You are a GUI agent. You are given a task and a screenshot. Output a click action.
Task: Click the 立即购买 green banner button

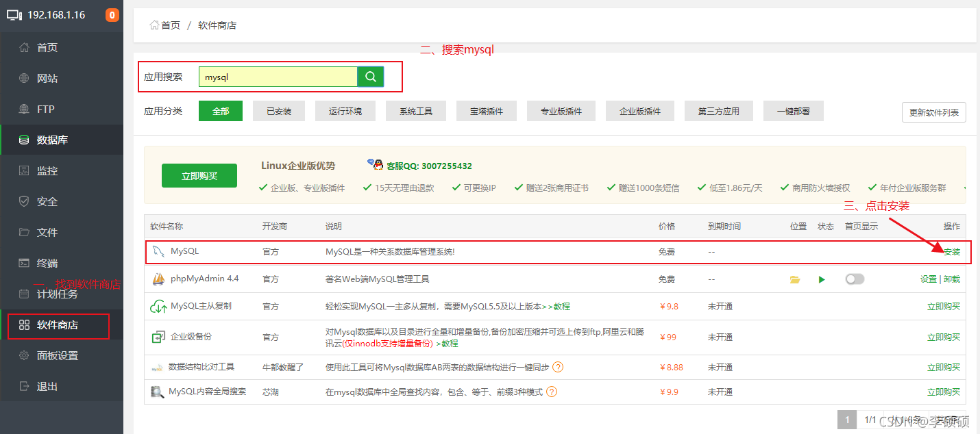[199, 176]
